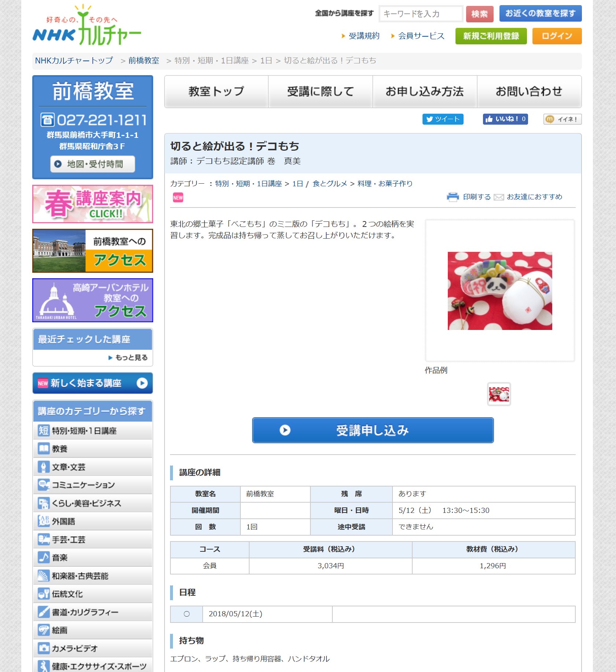The image size is (616, 672).
Task: Click the 音楽 note icon
Action: [x=44, y=557]
